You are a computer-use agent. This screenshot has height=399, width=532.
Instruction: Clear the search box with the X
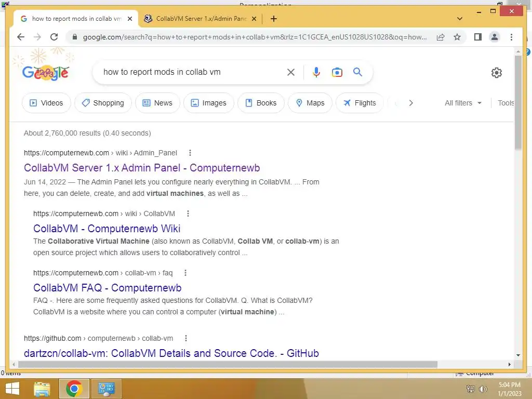click(291, 72)
